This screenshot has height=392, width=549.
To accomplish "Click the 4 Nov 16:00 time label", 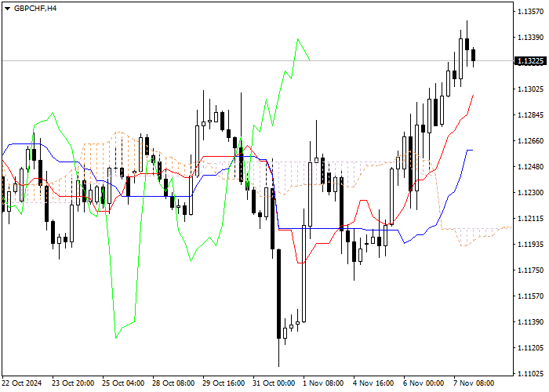I will [373, 383].
